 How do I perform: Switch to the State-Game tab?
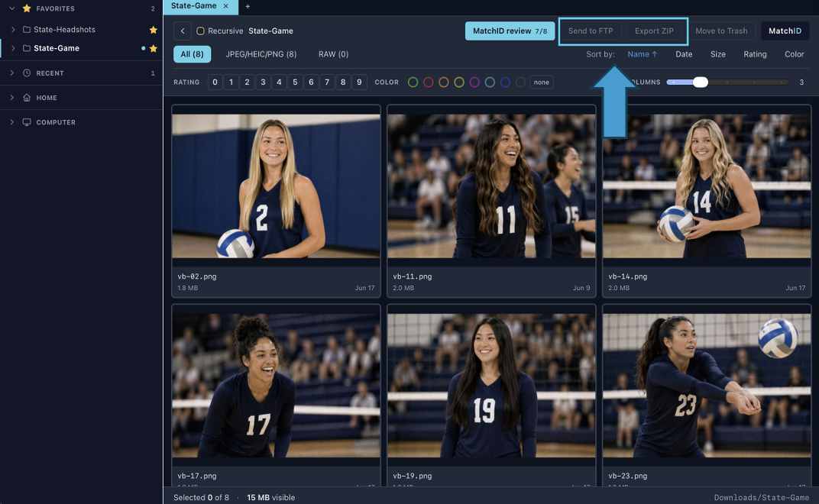tap(194, 6)
